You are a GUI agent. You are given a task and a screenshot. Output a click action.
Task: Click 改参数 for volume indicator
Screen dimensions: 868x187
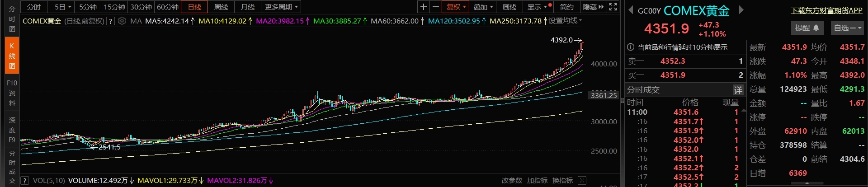(x=512, y=181)
